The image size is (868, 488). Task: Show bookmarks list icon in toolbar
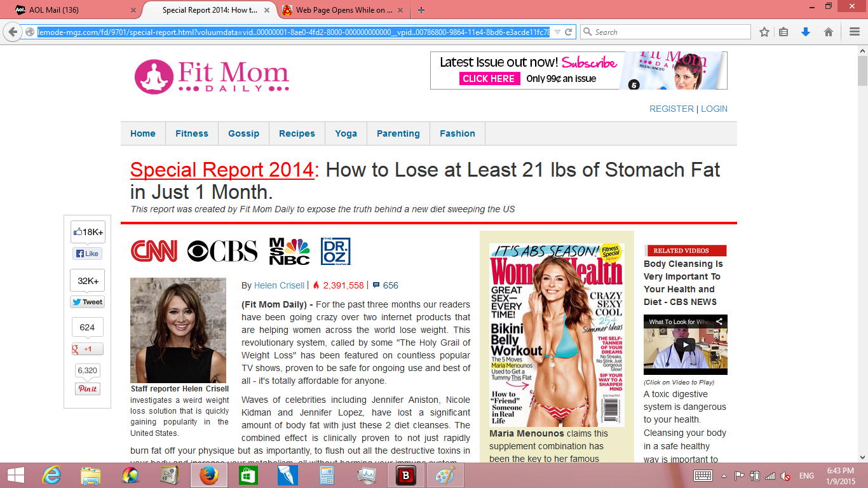coord(784,32)
